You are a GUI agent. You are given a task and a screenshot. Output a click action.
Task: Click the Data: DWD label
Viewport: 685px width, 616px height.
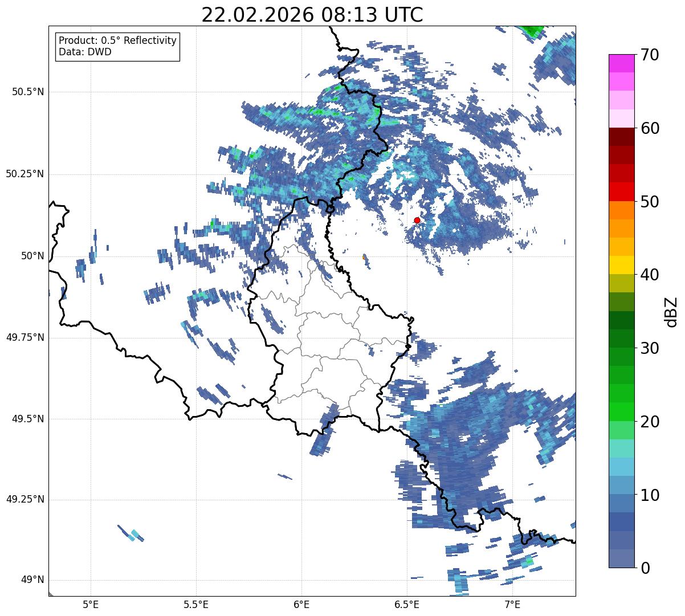tap(85, 52)
